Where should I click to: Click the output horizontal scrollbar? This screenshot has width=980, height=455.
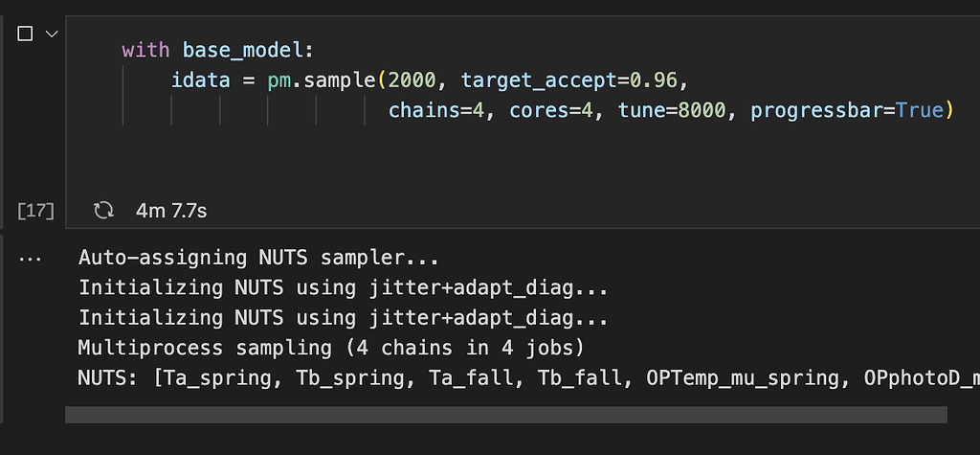505,414
